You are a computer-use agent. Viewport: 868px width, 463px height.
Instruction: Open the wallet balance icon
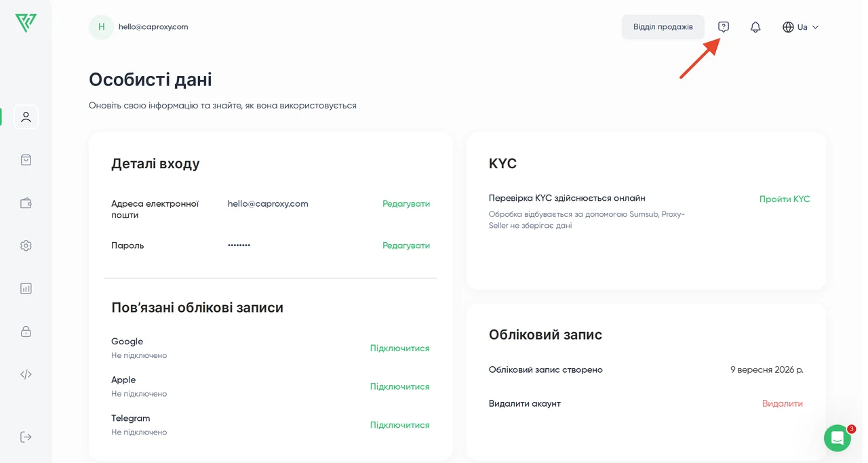pyautogui.click(x=26, y=203)
